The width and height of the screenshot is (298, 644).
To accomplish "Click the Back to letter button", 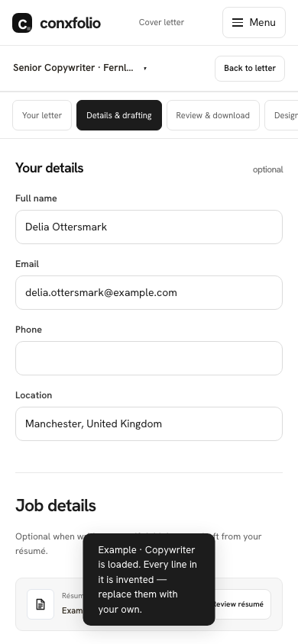I will point(250,69).
